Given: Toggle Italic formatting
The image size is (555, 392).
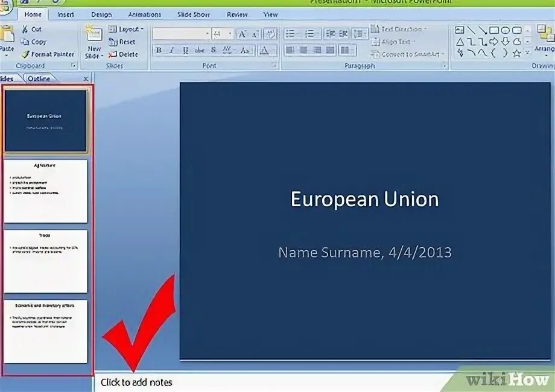Looking at the screenshot, I should pos(172,50).
